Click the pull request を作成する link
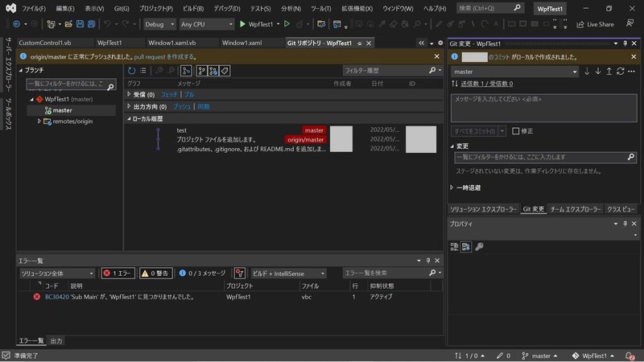 [165, 56]
